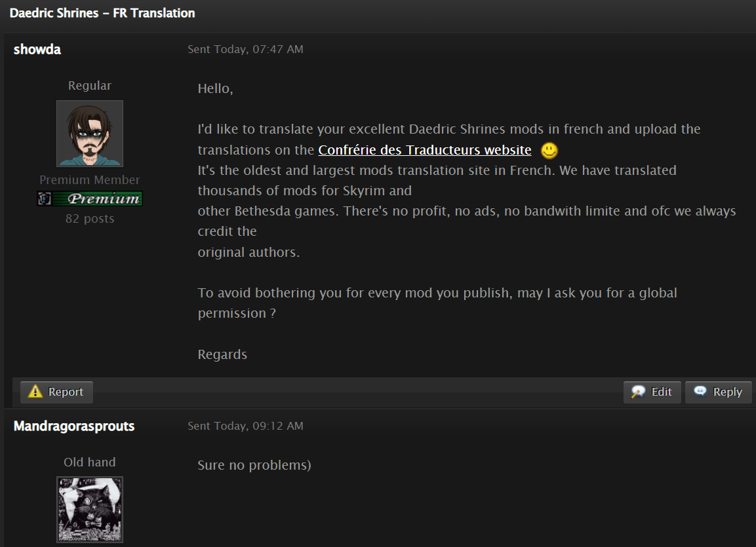Click the green Premium badge under showda

pos(90,198)
